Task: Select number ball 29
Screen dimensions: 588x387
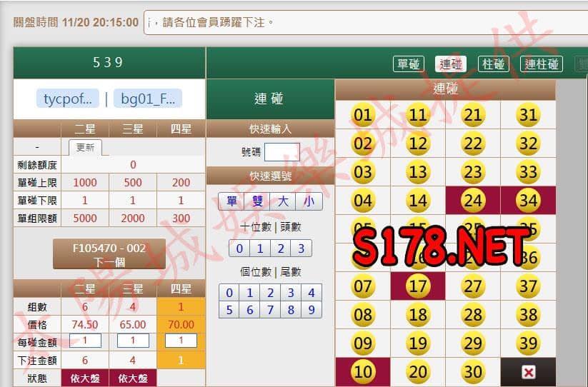Action: (473, 343)
